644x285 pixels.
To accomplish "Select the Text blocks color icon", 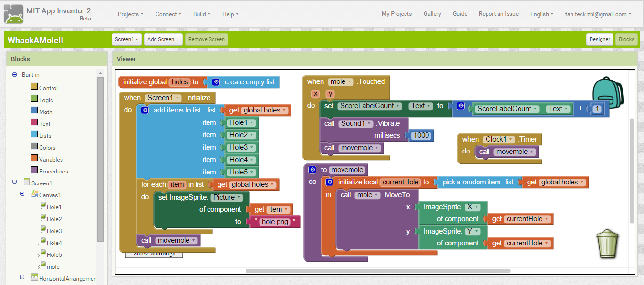I will tap(34, 122).
